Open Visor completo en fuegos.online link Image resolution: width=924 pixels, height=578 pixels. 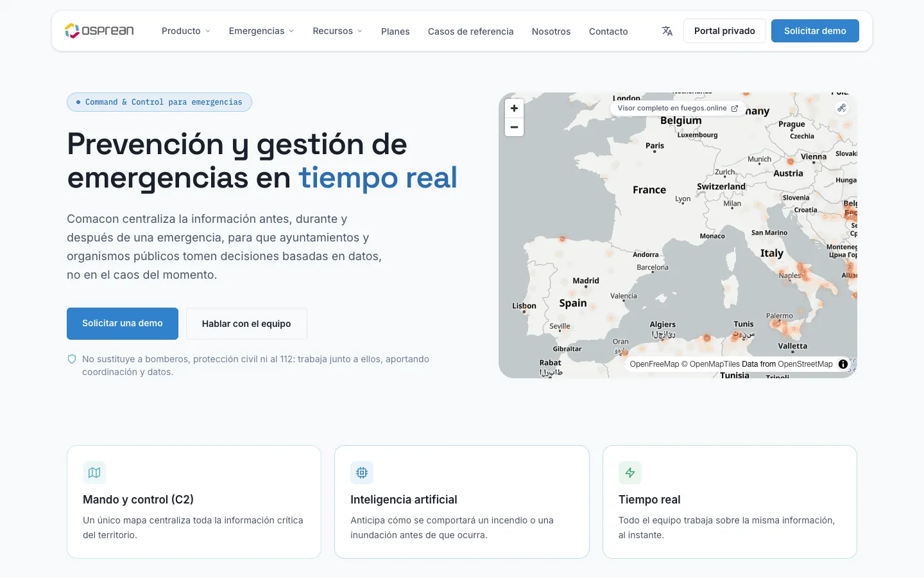(678, 109)
